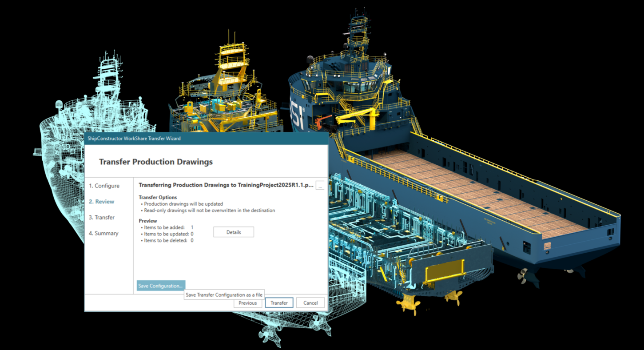
Task: Cancel the WorkShare Transfer Wizard
Action: [310, 303]
